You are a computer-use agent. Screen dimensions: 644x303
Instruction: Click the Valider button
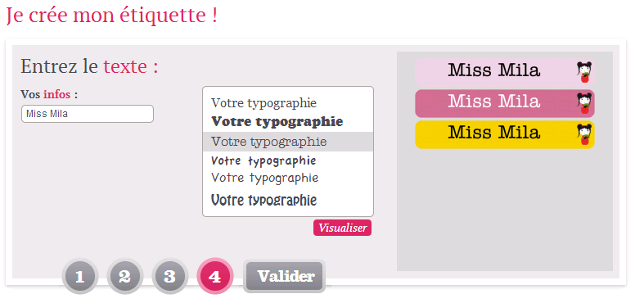285,276
